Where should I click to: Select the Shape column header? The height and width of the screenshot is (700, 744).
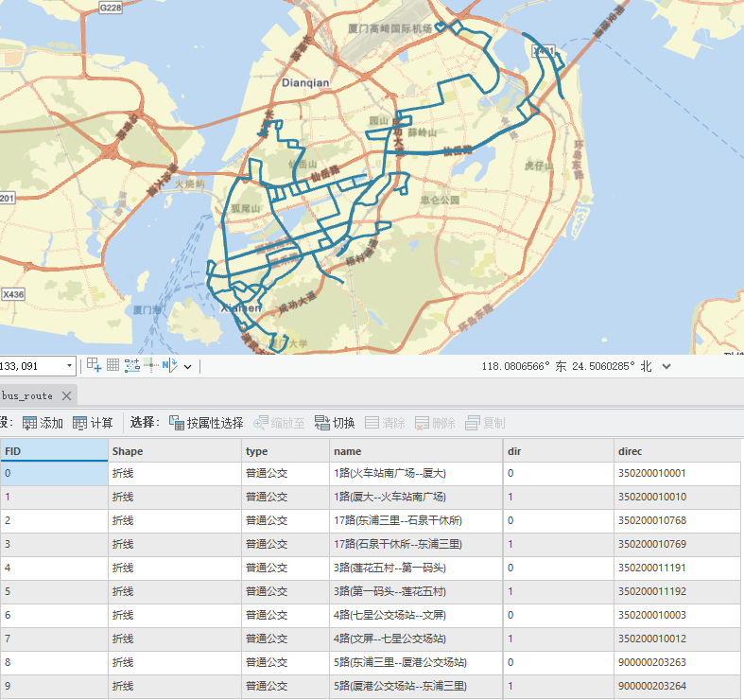[175, 450]
